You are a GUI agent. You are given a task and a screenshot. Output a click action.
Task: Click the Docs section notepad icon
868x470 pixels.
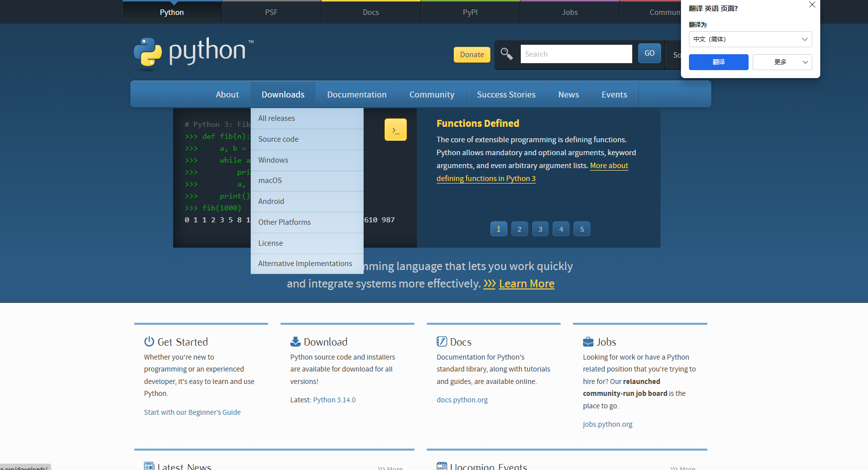click(442, 342)
